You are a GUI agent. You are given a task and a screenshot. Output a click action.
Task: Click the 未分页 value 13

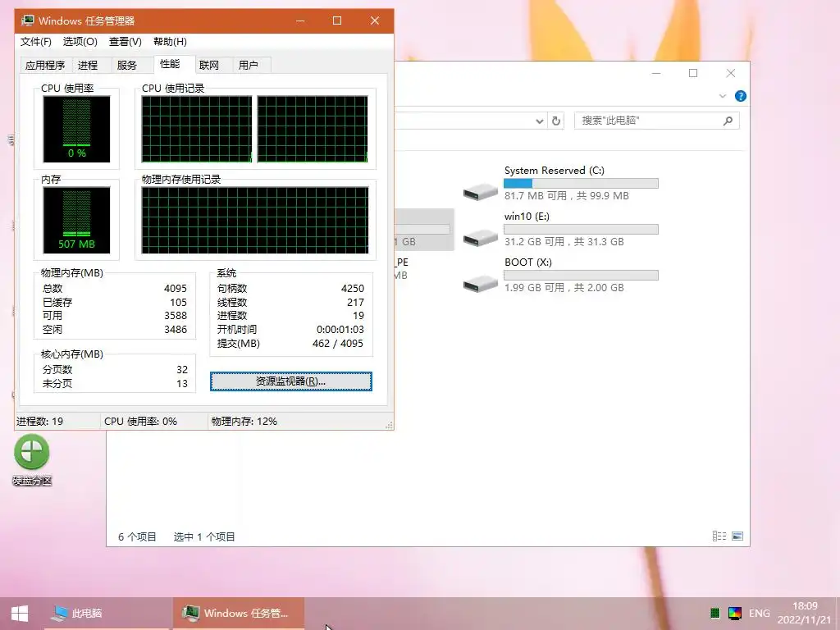[x=182, y=384]
